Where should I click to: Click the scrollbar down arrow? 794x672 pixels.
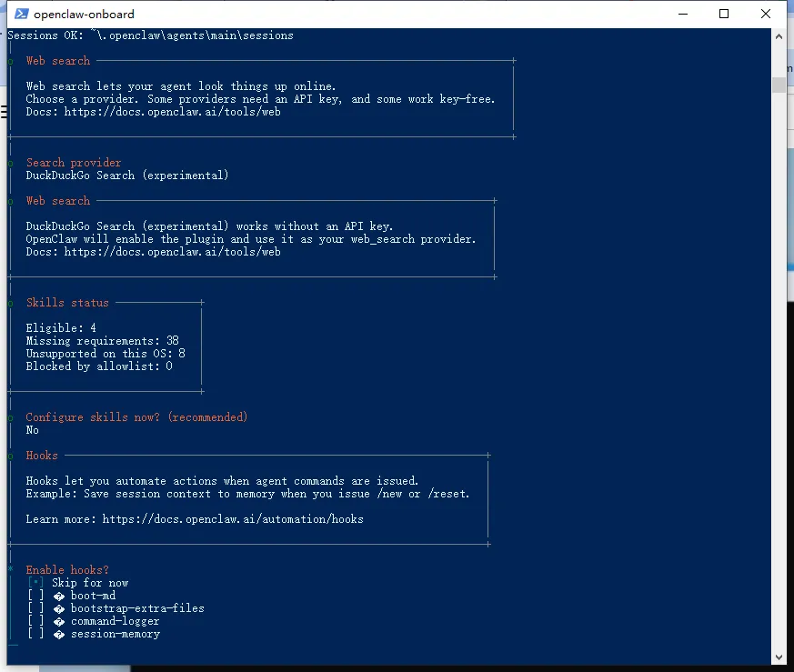click(779, 657)
